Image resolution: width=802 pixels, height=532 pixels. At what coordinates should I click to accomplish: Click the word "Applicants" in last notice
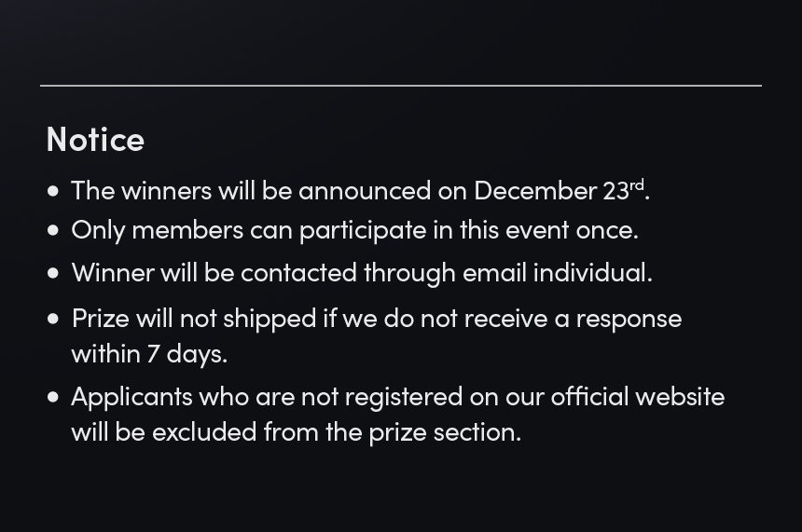pyautogui.click(x=131, y=397)
